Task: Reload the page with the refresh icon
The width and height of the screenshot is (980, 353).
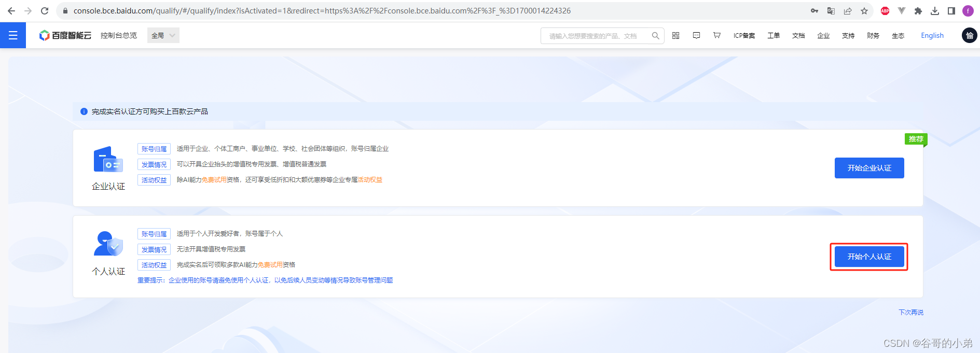Action: [x=45, y=11]
